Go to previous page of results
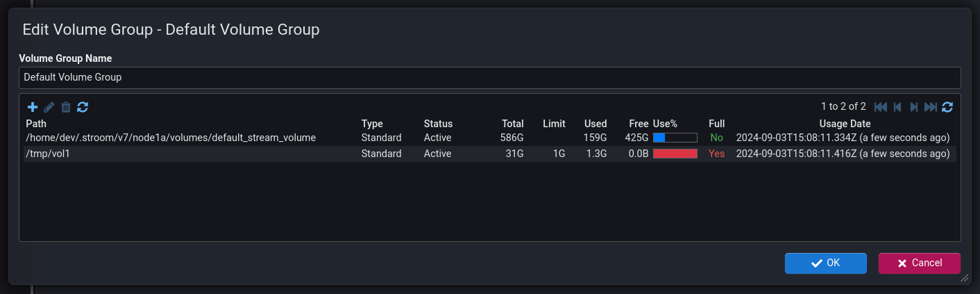The image size is (980, 294). 897,107
